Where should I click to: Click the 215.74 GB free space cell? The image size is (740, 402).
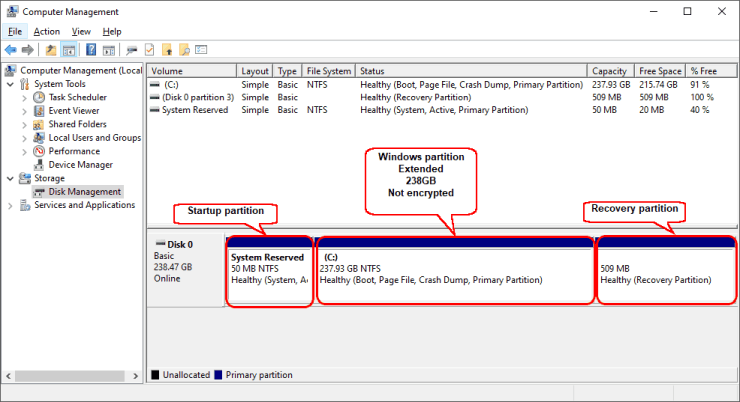(658, 84)
